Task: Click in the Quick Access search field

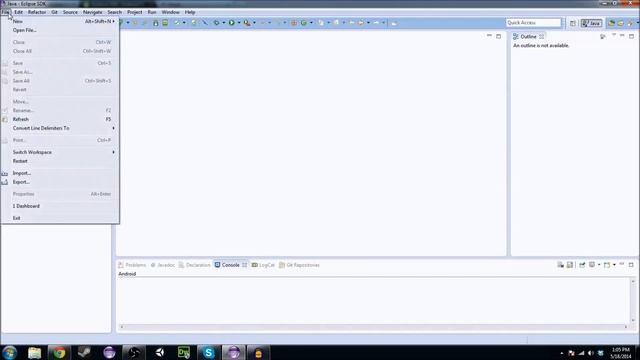Action: click(533, 23)
